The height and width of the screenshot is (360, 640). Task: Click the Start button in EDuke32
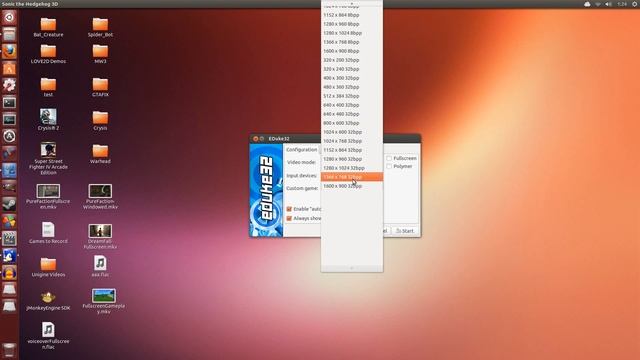405,231
